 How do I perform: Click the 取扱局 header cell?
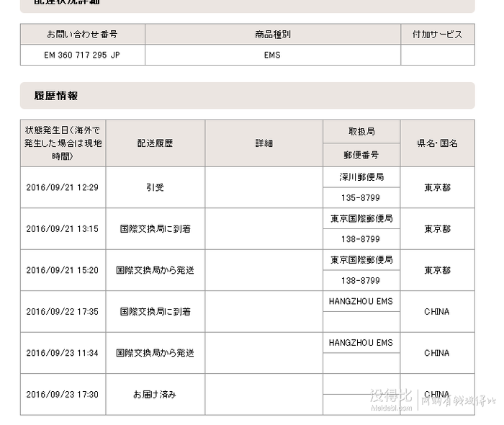(361, 131)
